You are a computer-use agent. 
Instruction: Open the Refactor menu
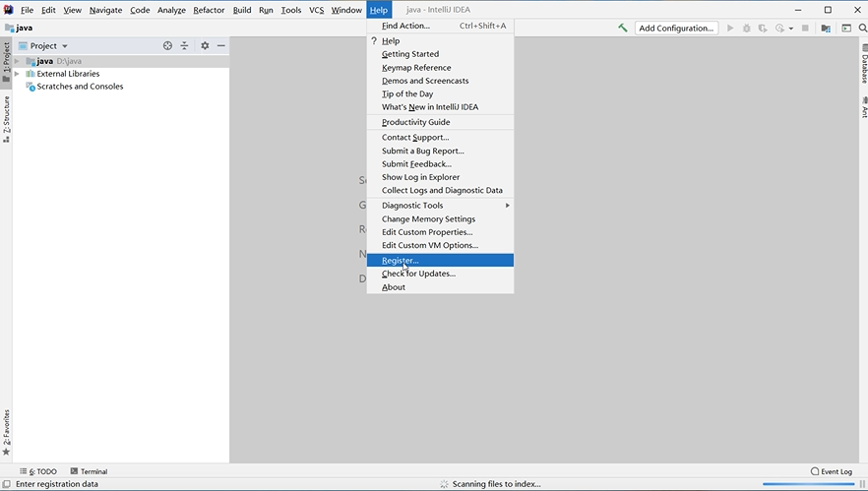(x=209, y=10)
